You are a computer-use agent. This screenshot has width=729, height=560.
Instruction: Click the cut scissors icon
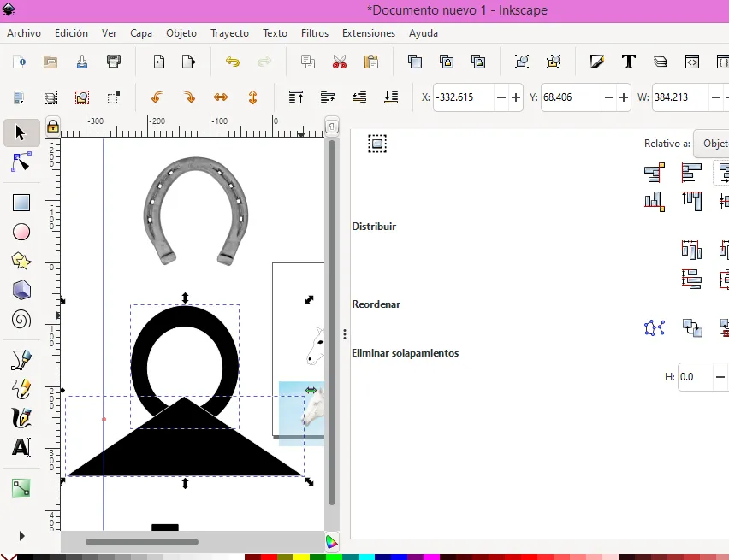click(340, 62)
